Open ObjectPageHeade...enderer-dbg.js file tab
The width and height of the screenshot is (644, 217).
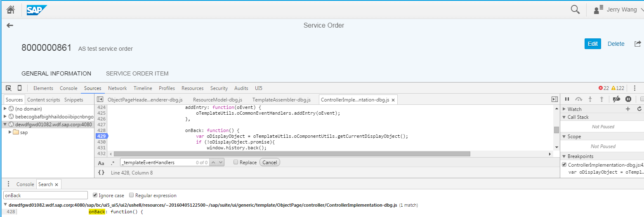[145, 100]
